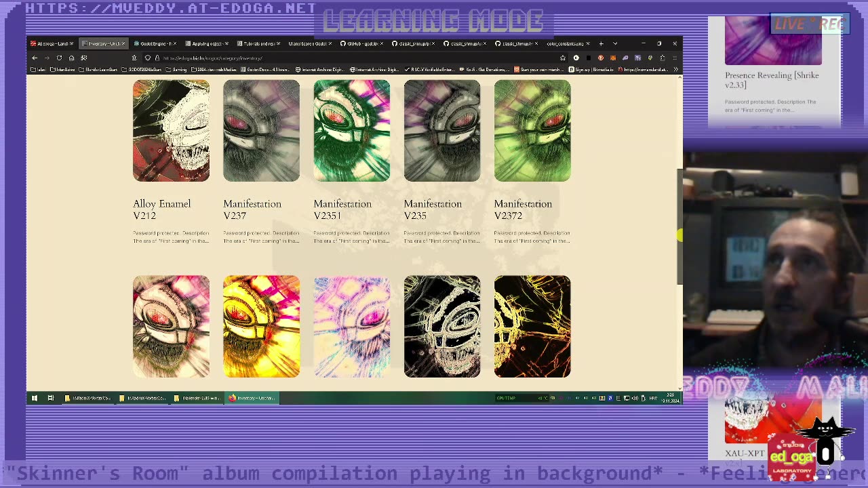Open the Ko-fi Get Donations bookmark
This screenshot has height=488, width=868.
click(x=486, y=69)
